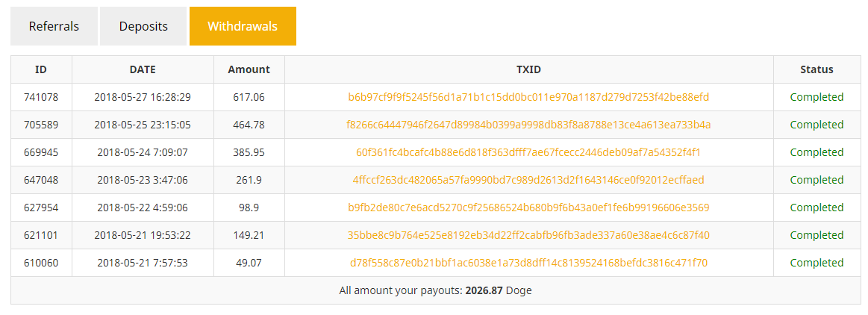Screen dimensions: 868x315
Task: Click the Status column header
Action: click(x=817, y=69)
